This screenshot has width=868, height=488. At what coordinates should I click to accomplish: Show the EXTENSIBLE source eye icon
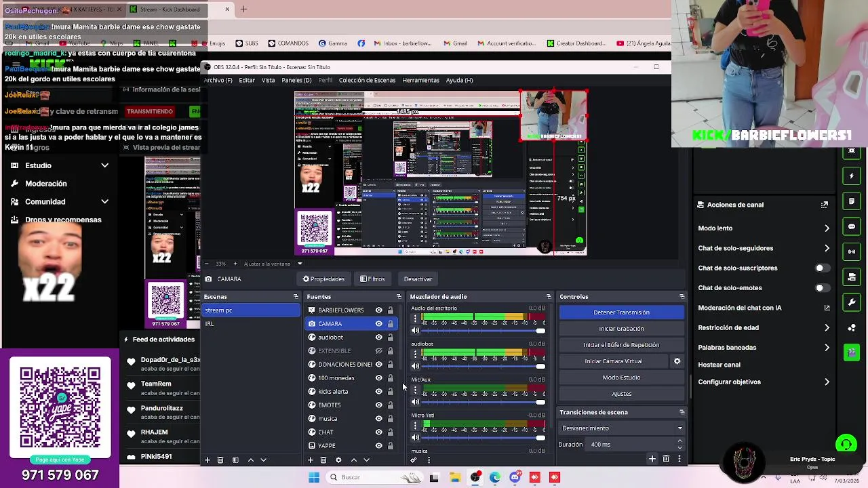tap(378, 351)
